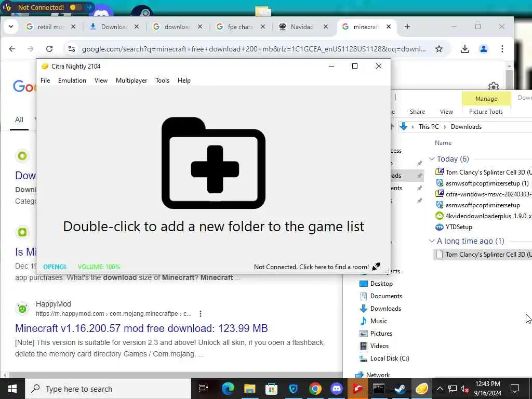Open the Multiplayer menu in Citra
The image size is (532, 399).
[x=131, y=81]
